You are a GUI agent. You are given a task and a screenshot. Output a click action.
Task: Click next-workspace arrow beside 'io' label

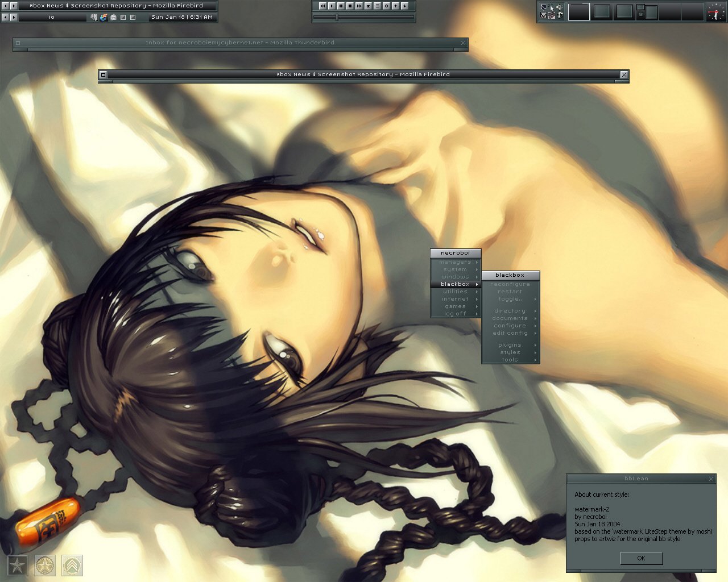point(14,17)
